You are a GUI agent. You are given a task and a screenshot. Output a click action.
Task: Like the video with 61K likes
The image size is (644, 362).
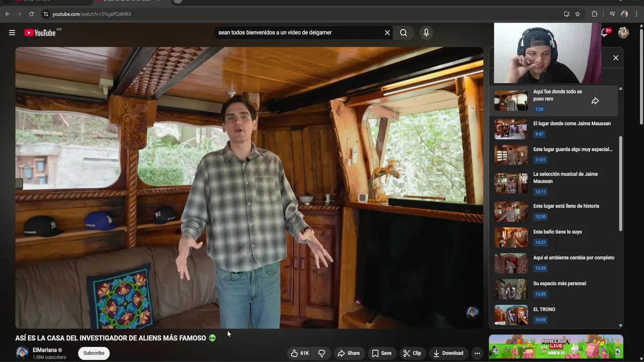(x=300, y=353)
